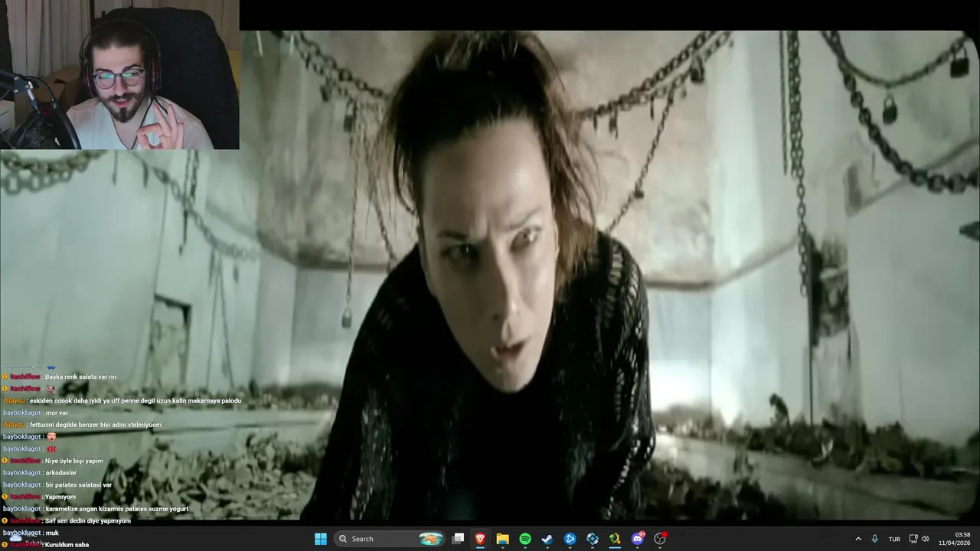
Task: Open the OBS icon with red dot
Action: (660, 539)
